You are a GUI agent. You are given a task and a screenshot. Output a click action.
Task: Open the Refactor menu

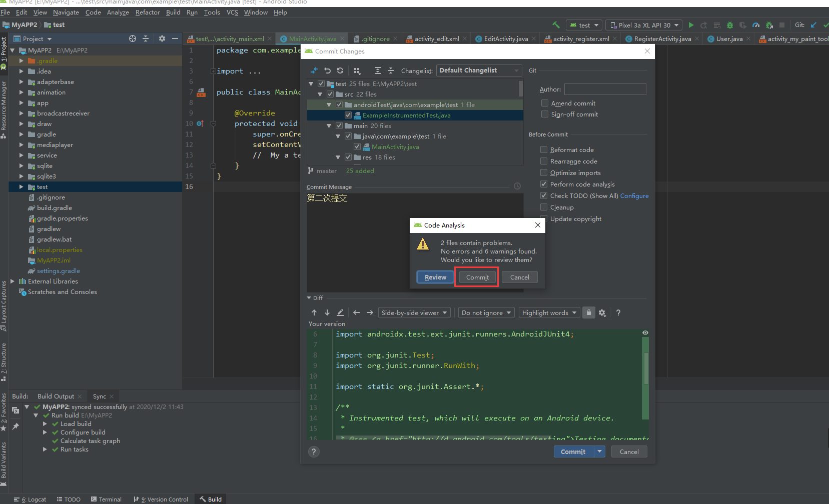tap(148, 12)
